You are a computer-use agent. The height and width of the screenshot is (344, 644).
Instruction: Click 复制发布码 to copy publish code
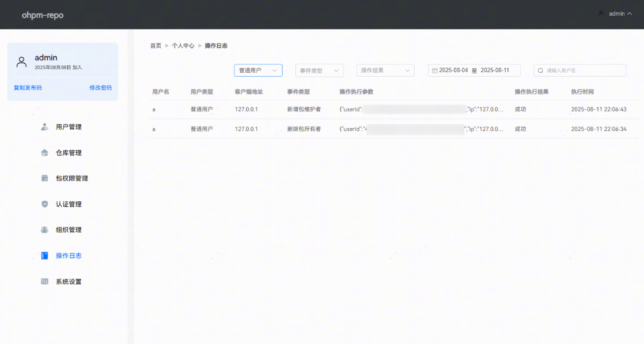click(x=28, y=88)
